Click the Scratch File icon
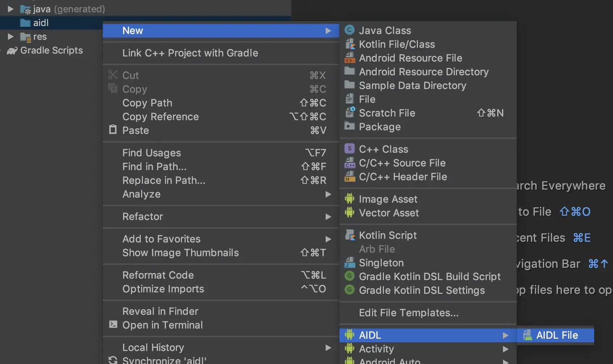This screenshot has width=613, height=364. [x=350, y=113]
